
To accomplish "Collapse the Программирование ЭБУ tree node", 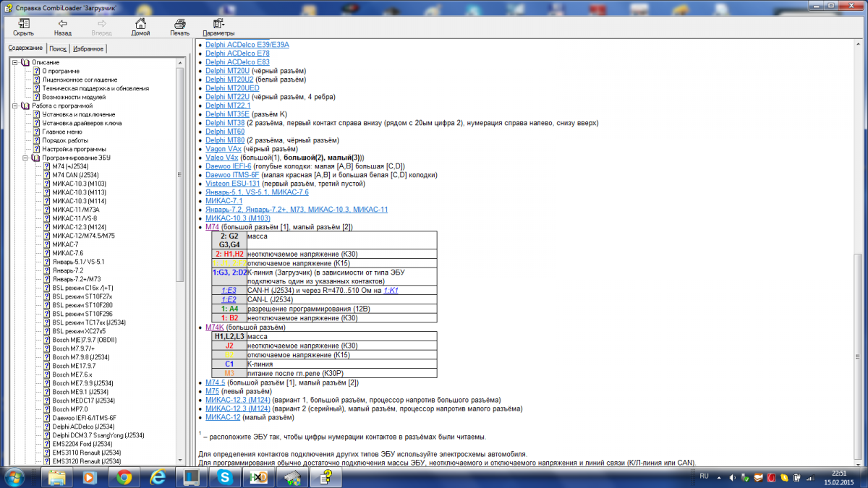I will 25,158.
